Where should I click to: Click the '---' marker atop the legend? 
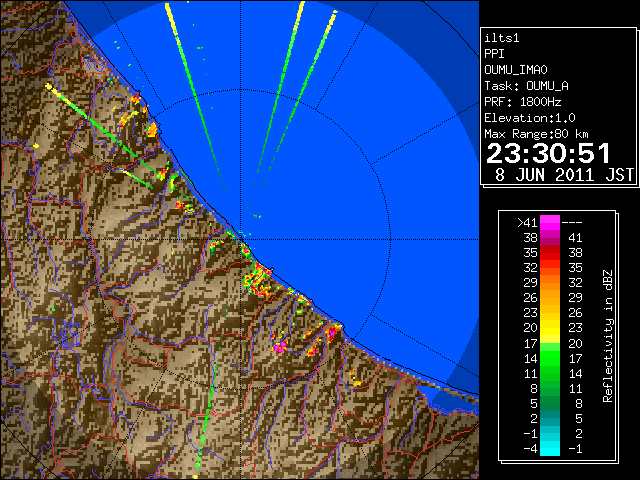tap(572, 223)
